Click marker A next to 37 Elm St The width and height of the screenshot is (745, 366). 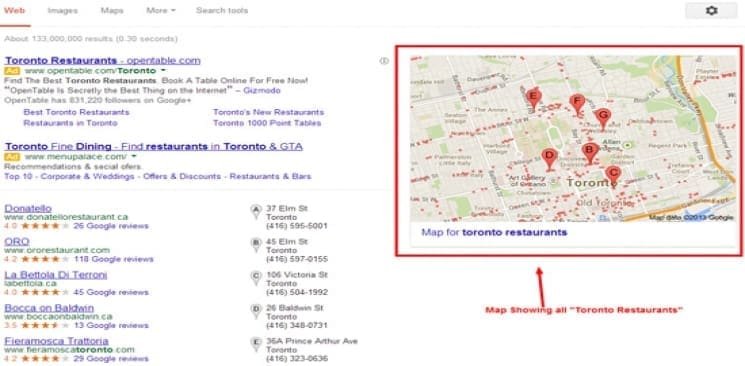pyautogui.click(x=256, y=211)
